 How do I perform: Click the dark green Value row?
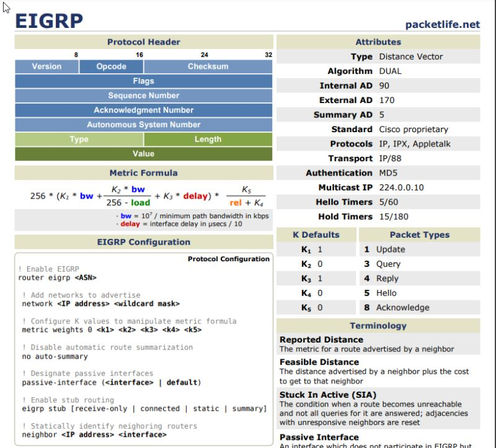[144, 154]
